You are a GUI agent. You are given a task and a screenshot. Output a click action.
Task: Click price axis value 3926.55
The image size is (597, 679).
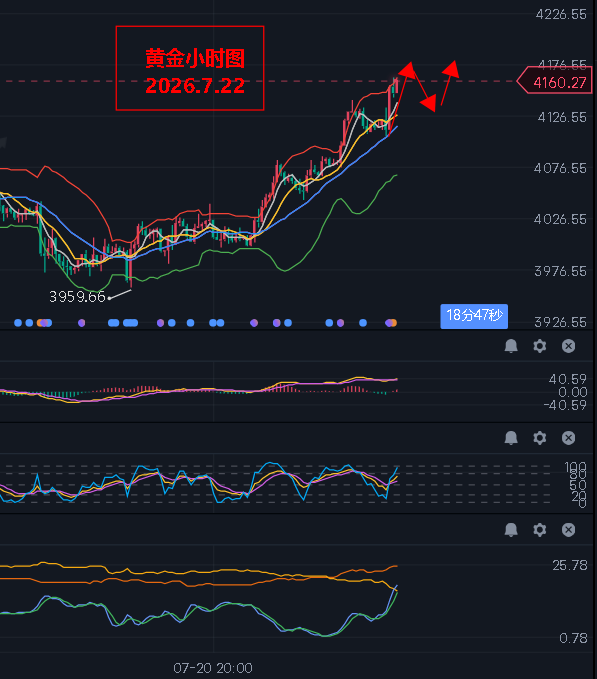(x=560, y=322)
